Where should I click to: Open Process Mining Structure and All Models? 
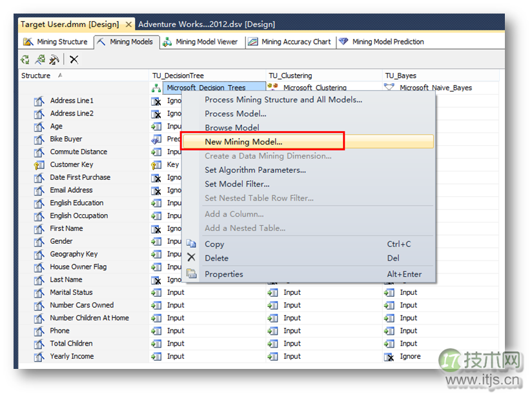tap(283, 100)
